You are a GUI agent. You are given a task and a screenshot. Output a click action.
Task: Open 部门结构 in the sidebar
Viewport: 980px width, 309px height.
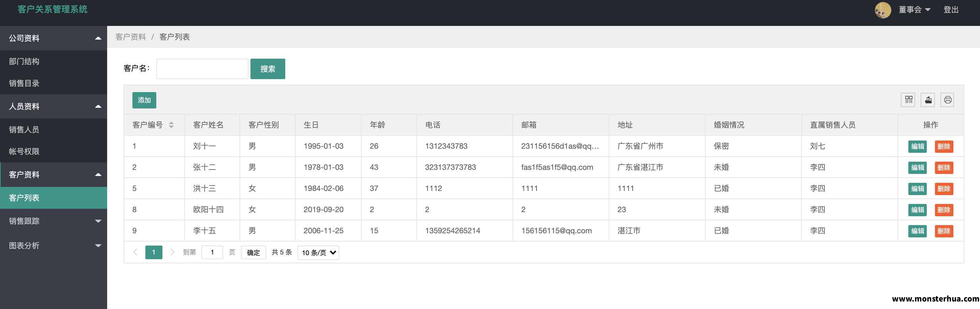[x=54, y=62]
